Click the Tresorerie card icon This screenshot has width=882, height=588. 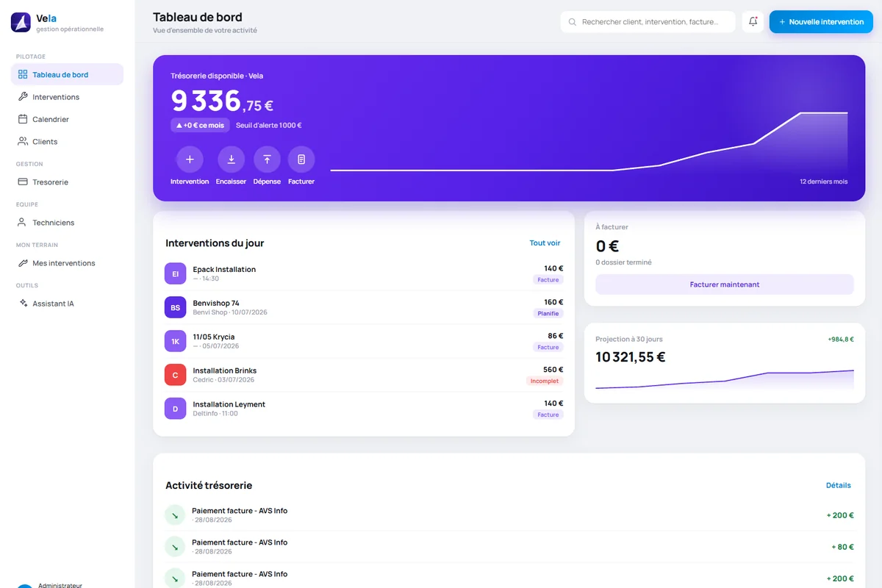(23, 182)
